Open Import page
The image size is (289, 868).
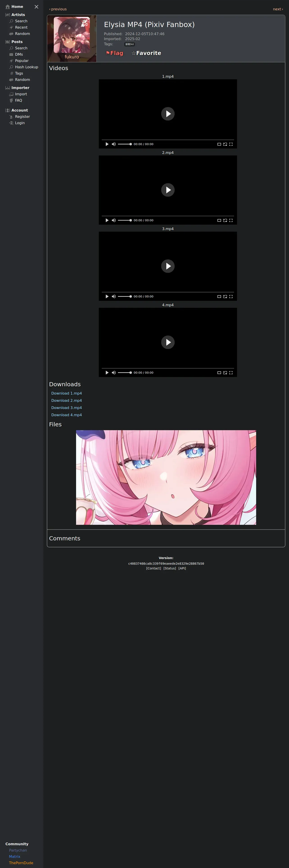(x=21, y=94)
